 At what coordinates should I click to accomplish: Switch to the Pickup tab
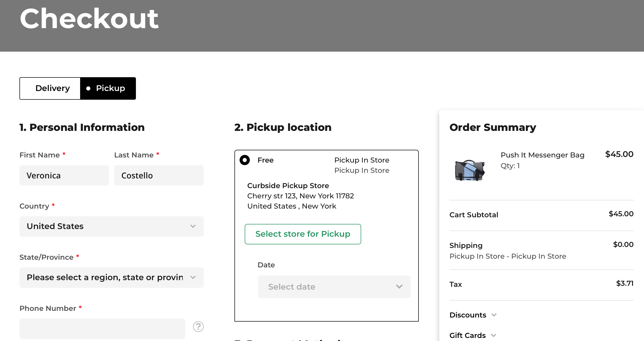(108, 88)
